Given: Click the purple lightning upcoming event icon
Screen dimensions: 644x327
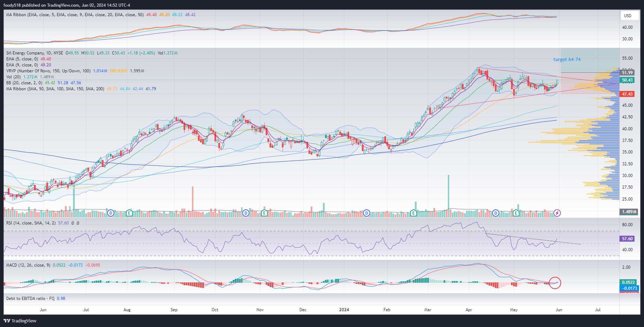Looking at the screenshot, I should coord(557,213).
